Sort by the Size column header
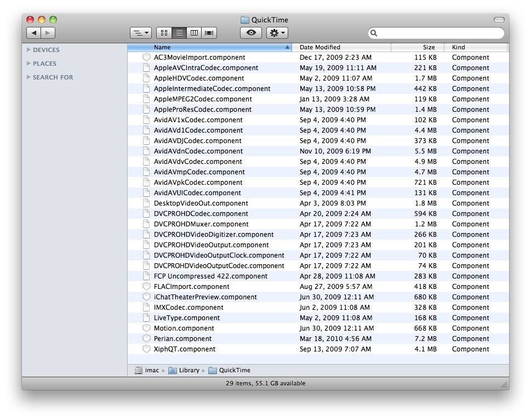The image size is (531, 420). 417,47
